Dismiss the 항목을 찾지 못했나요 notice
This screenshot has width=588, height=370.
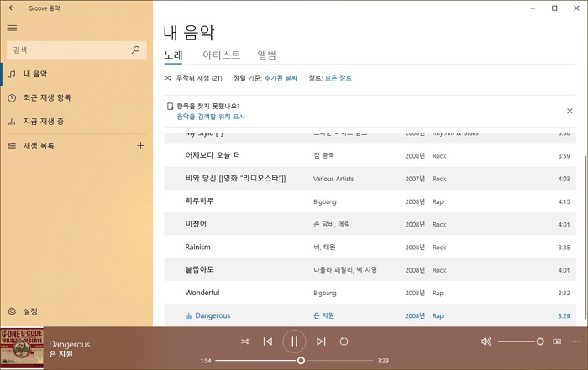point(570,111)
